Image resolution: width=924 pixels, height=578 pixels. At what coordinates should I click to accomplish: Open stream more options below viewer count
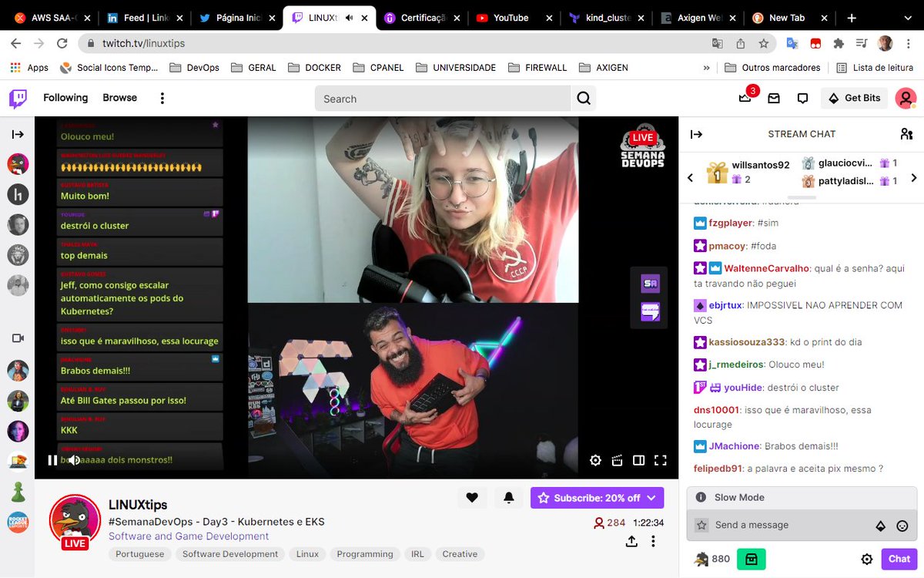tap(653, 541)
